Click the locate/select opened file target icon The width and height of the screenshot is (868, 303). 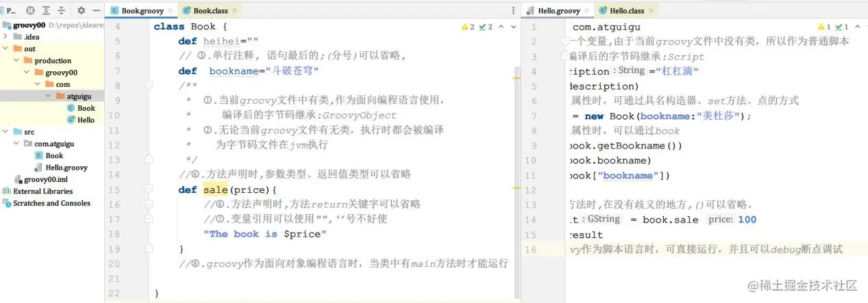[30, 10]
